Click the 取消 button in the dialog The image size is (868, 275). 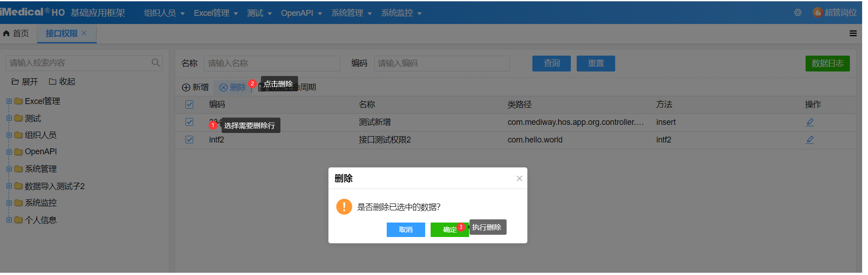click(406, 230)
